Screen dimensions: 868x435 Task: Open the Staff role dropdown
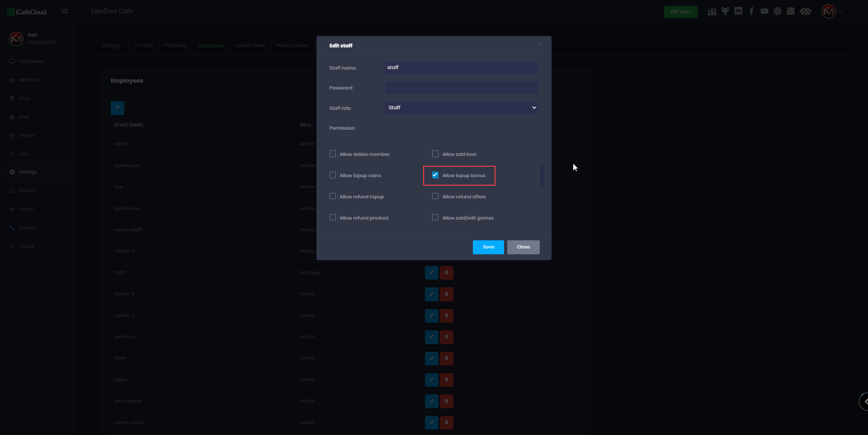(x=462, y=108)
